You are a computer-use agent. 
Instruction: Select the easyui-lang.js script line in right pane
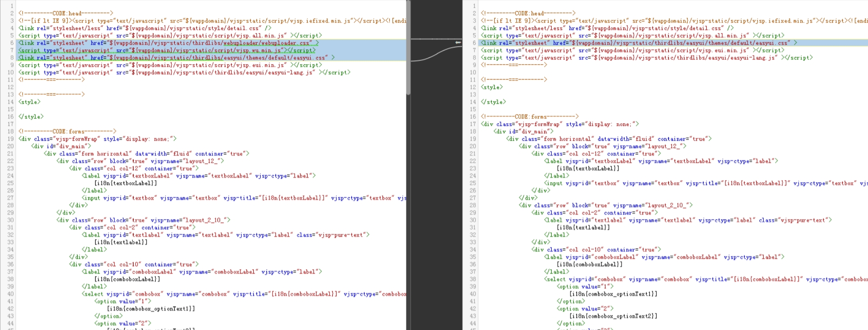pyautogui.click(x=647, y=57)
